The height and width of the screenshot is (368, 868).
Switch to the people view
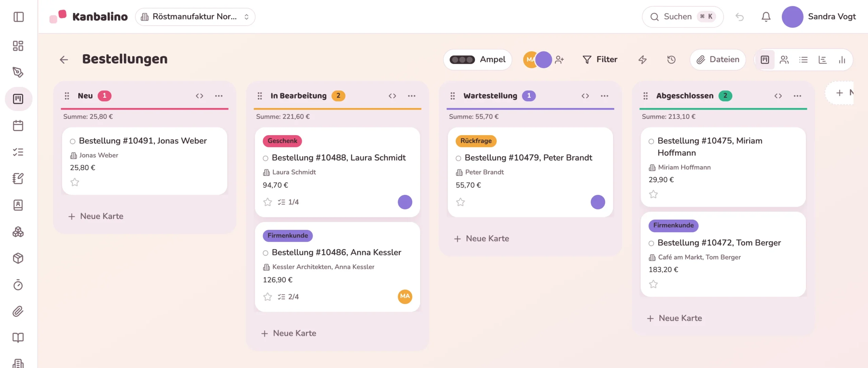[784, 60]
